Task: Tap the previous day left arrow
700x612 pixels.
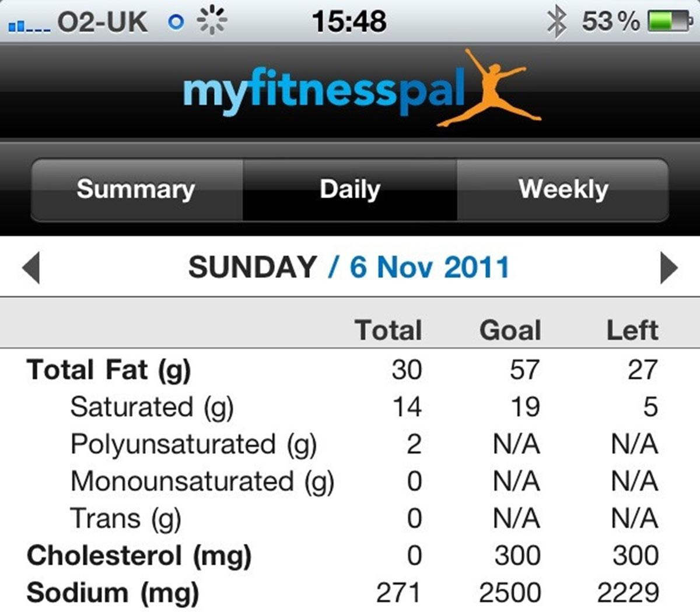Action: [31, 268]
